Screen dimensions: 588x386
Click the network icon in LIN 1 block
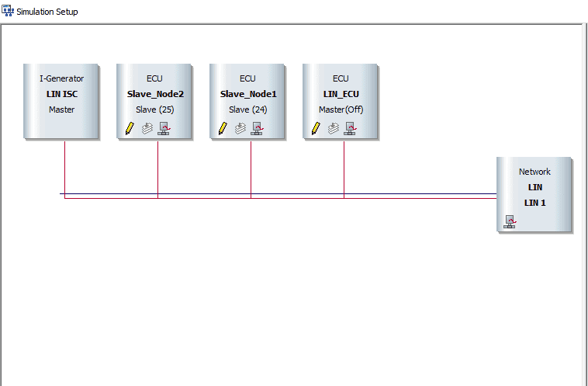pyautogui.click(x=510, y=221)
